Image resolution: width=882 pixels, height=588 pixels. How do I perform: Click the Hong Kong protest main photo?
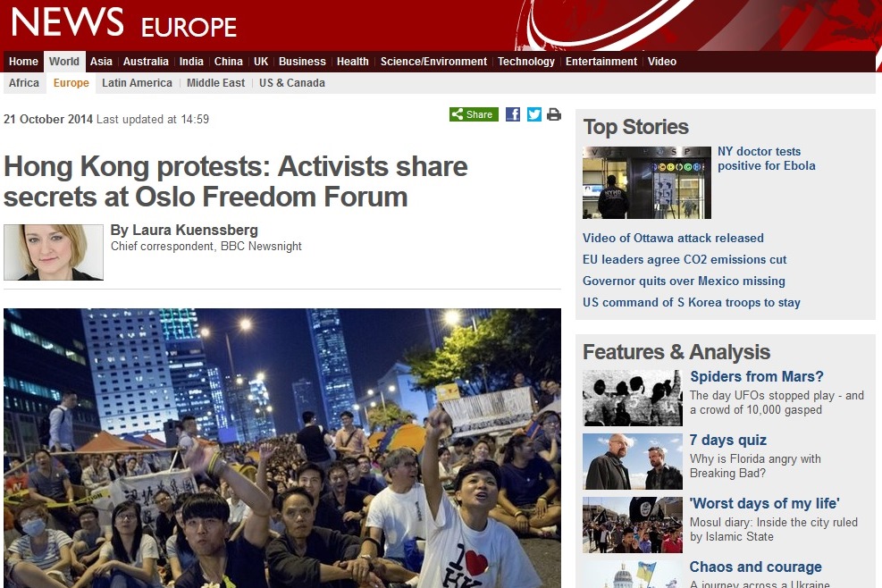tap(282, 448)
